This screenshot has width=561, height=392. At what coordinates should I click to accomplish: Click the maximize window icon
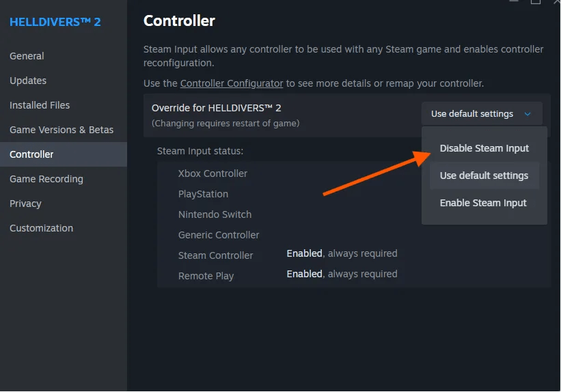tap(536, 2)
